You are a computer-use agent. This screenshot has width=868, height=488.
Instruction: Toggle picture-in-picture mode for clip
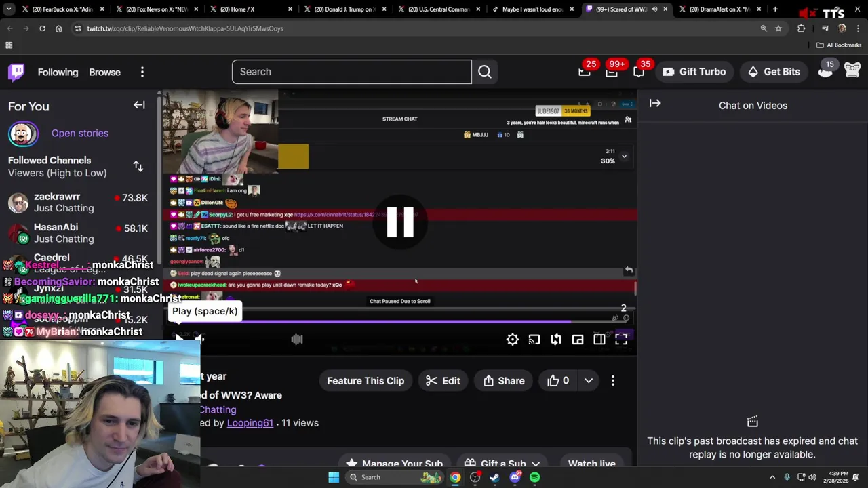578,340
